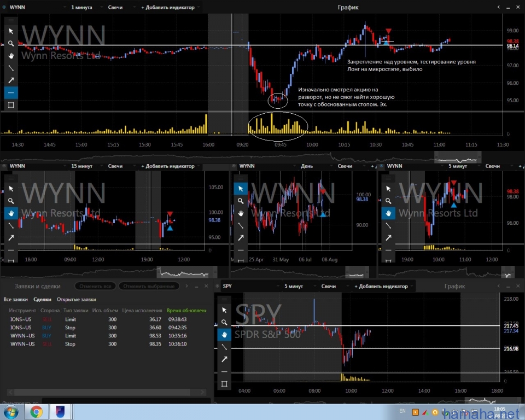This screenshot has height=420, width=525.
Task: Select cursor tool in the daily WYNN chart
Action: tap(241, 189)
